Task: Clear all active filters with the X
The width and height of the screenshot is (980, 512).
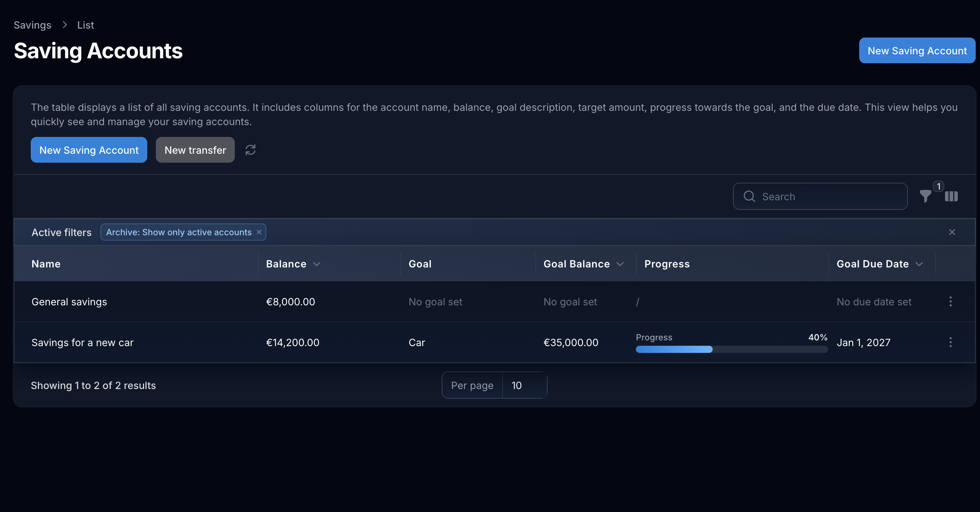Action: click(x=952, y=232)
